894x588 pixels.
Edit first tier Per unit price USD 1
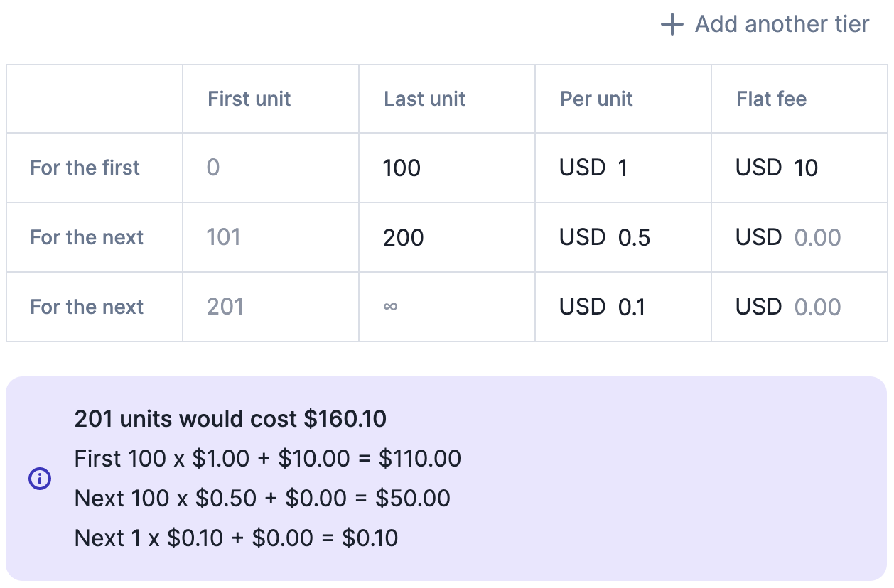623,168
